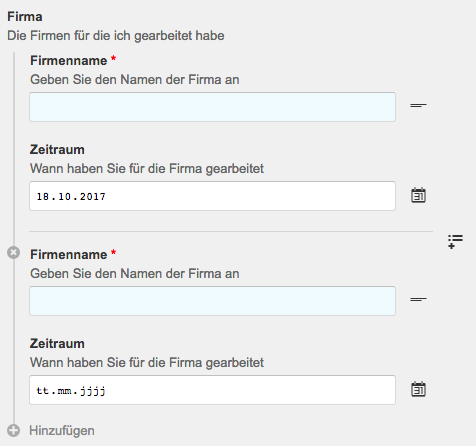Image resolution: width=476 pixels, height=446 pixels.
Task: Click the second Zeitraum label
Action: pos(57,344)
